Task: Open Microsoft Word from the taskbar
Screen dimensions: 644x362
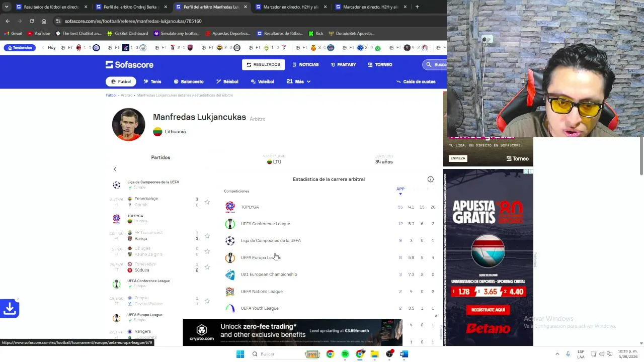Action: [404, 354]
